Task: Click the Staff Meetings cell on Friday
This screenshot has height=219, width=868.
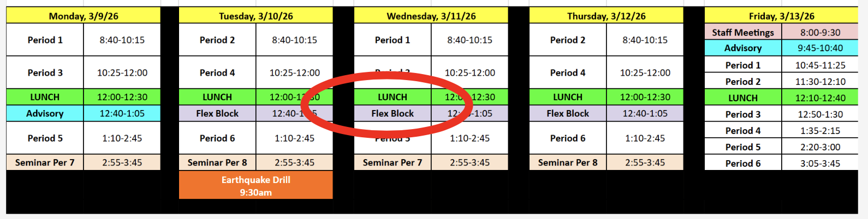Action: pos(742,32)
